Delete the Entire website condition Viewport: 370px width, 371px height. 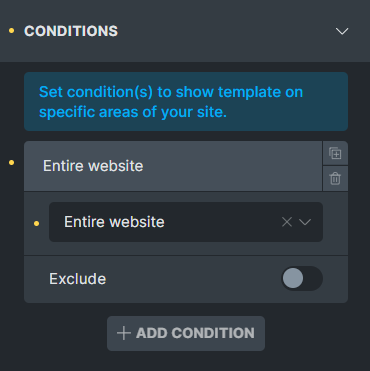335,179
